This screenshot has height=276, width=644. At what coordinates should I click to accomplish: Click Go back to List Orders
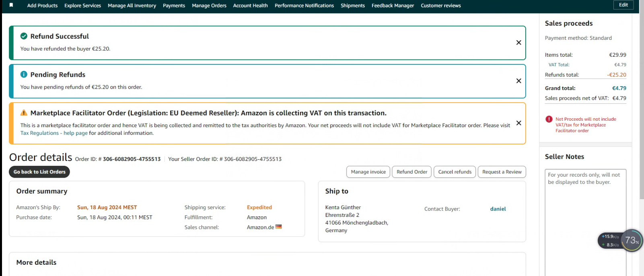click(39, 172)
